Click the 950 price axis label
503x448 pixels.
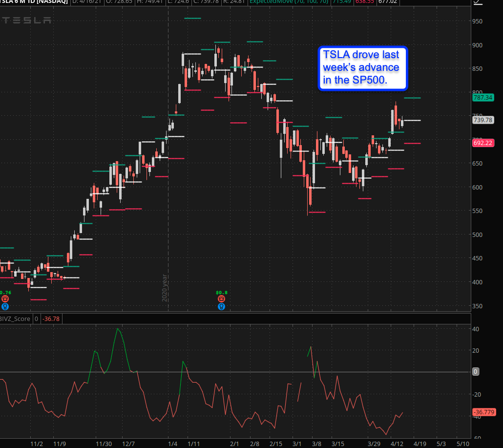click(477, 21)
